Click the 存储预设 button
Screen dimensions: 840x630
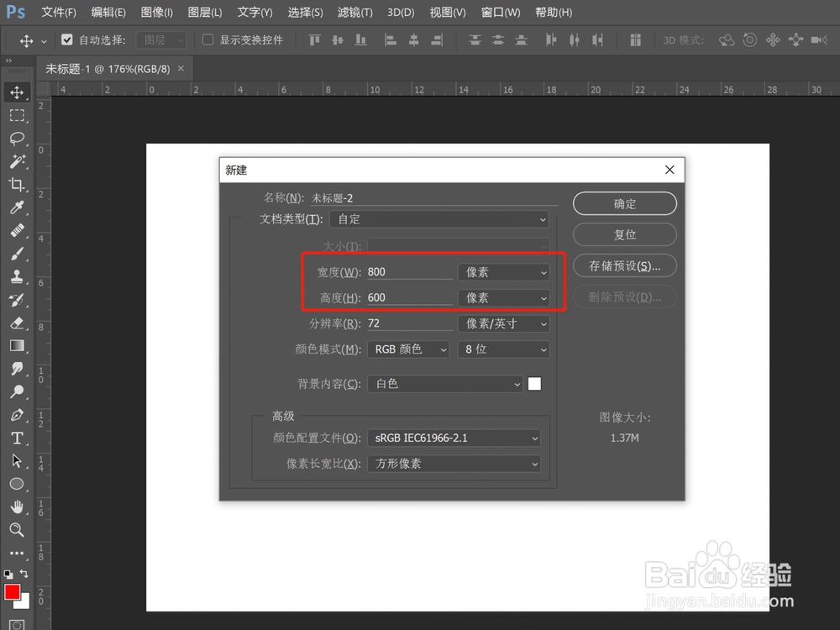pyautogui.click(x=625, y=265)
